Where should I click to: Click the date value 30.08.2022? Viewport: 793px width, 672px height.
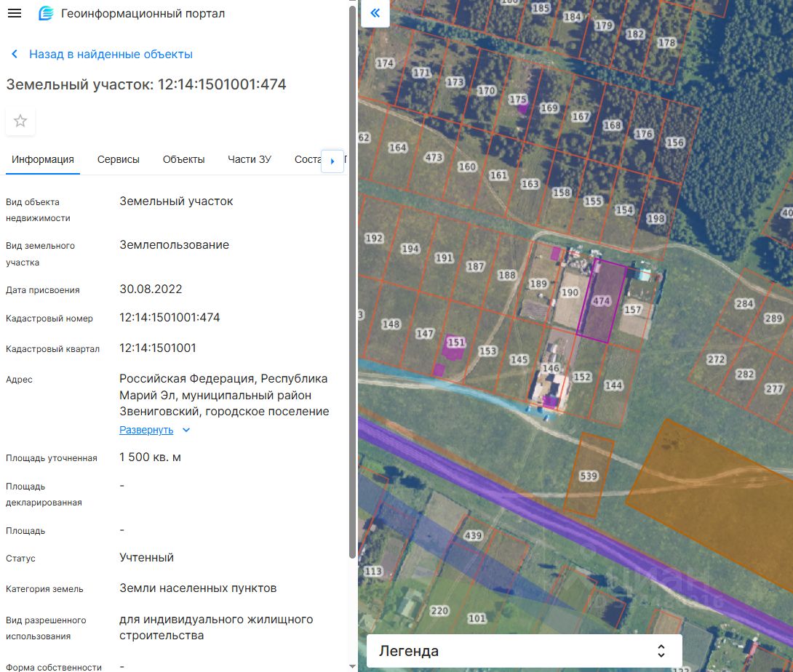coord(151,289)
